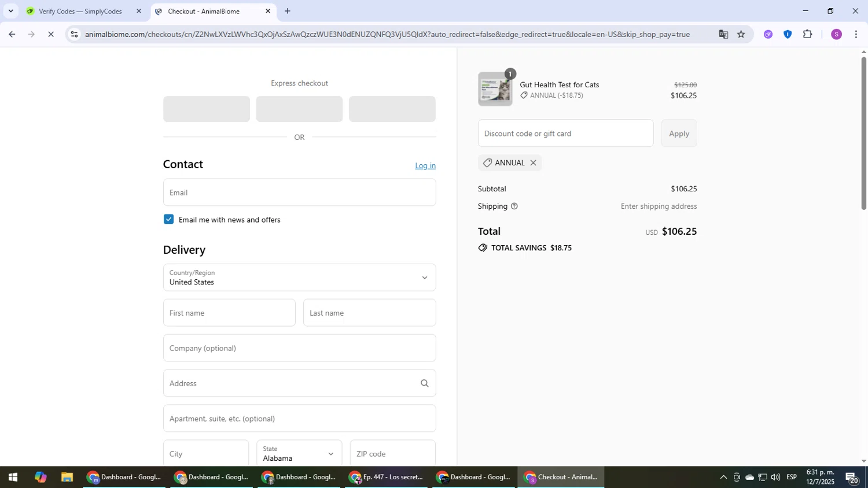Switch to Checkout - Animal taskbar window
Viewport: 868px width, 488px height.
(561, 478)
